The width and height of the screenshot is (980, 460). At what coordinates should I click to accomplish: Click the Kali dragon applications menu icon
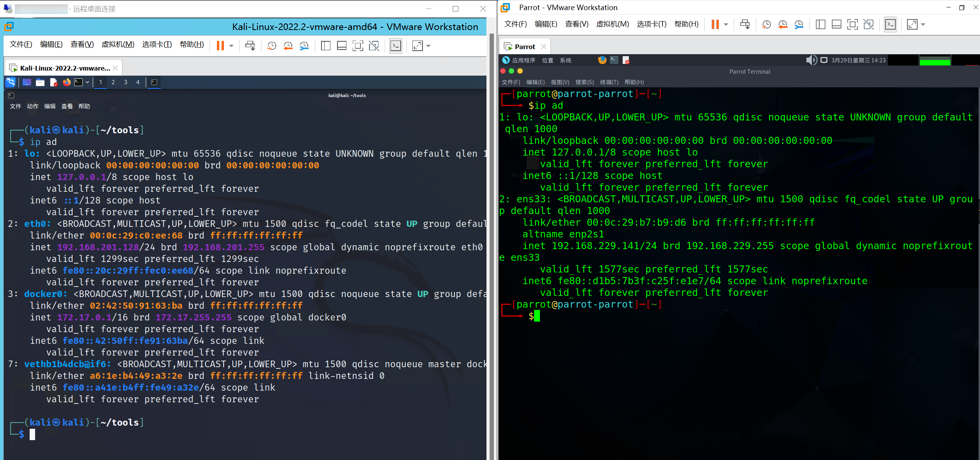pyautogui.click(x=11, y=82)
